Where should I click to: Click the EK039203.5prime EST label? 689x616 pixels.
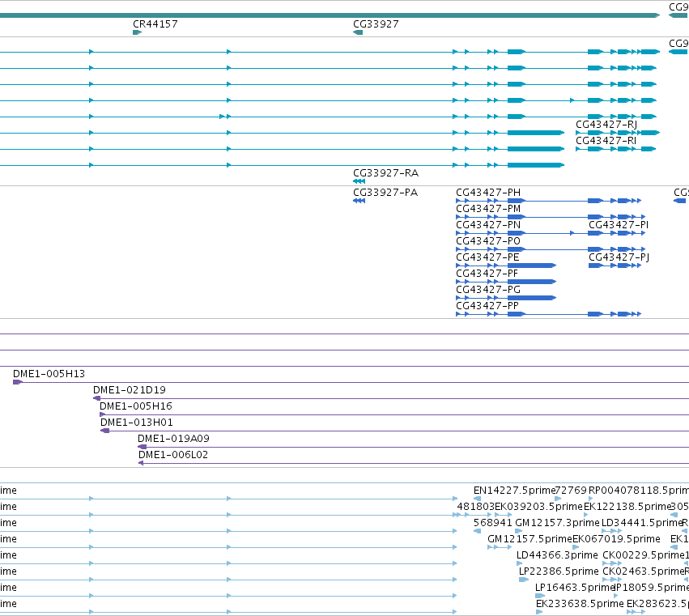pyautogui.click(x=538, y=507)
